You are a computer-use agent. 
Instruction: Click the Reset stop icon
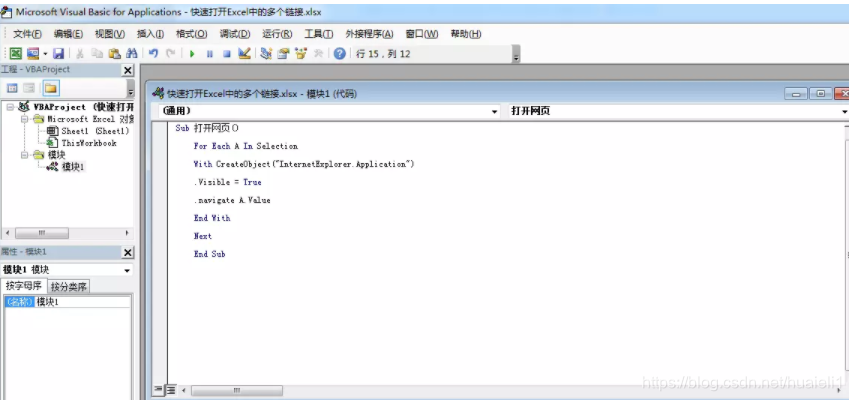tap(227, 54)
